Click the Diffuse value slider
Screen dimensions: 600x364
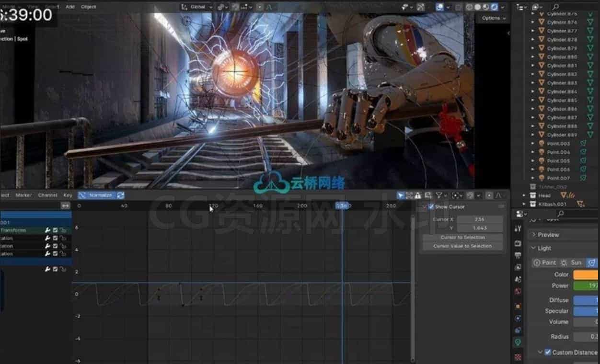(587, 300)
